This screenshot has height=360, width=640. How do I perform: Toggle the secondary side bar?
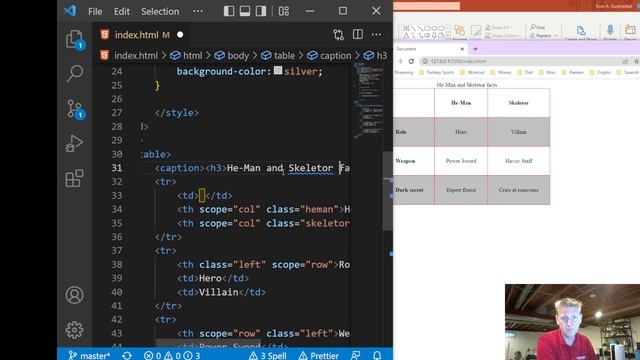(x=261, y=11)
